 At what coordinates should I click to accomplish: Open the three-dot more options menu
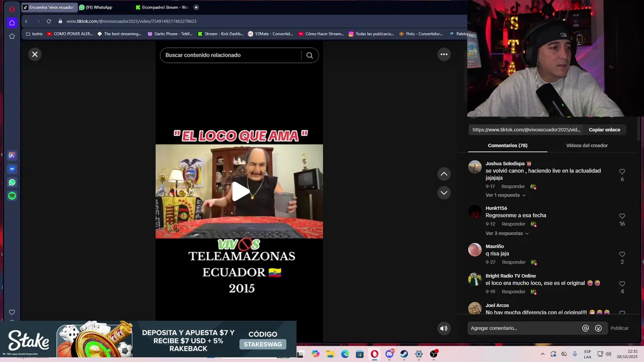pos(444,54)
